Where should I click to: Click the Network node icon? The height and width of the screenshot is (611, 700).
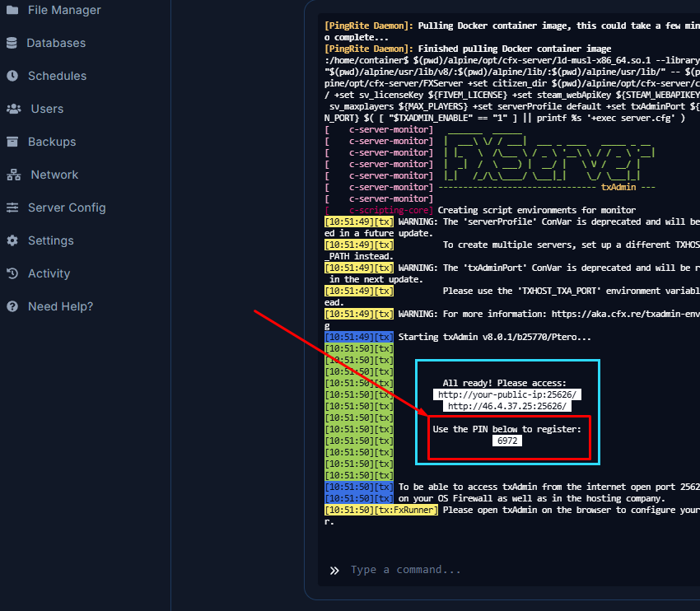pyautogui.click(x=12, y=175)
